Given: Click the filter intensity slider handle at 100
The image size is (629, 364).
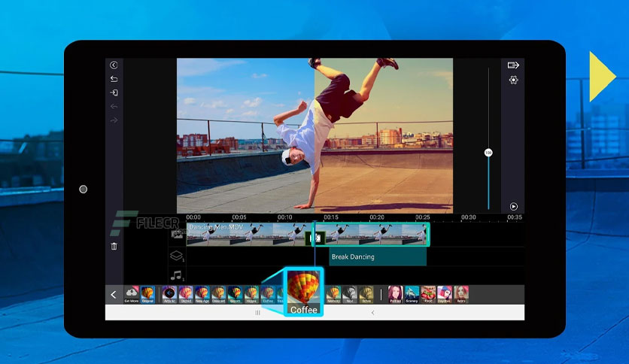Looking at the screenshot, I should tap(488, 153).
